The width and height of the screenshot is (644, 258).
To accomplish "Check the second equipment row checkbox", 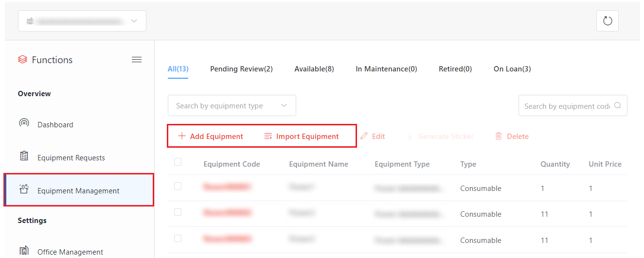I will point(178,212).
